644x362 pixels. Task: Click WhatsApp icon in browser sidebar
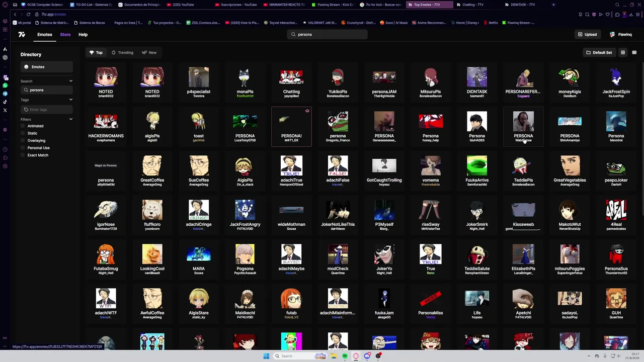pos(5,86)
